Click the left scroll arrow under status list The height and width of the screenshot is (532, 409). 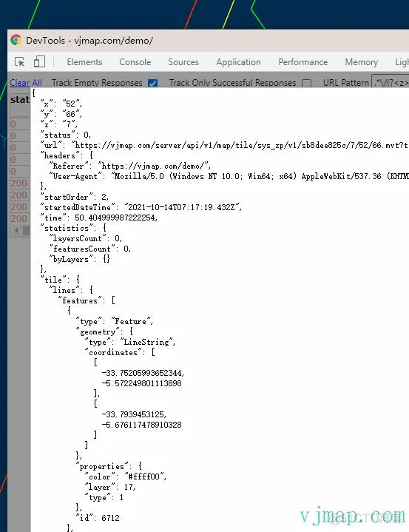[16, 231]
